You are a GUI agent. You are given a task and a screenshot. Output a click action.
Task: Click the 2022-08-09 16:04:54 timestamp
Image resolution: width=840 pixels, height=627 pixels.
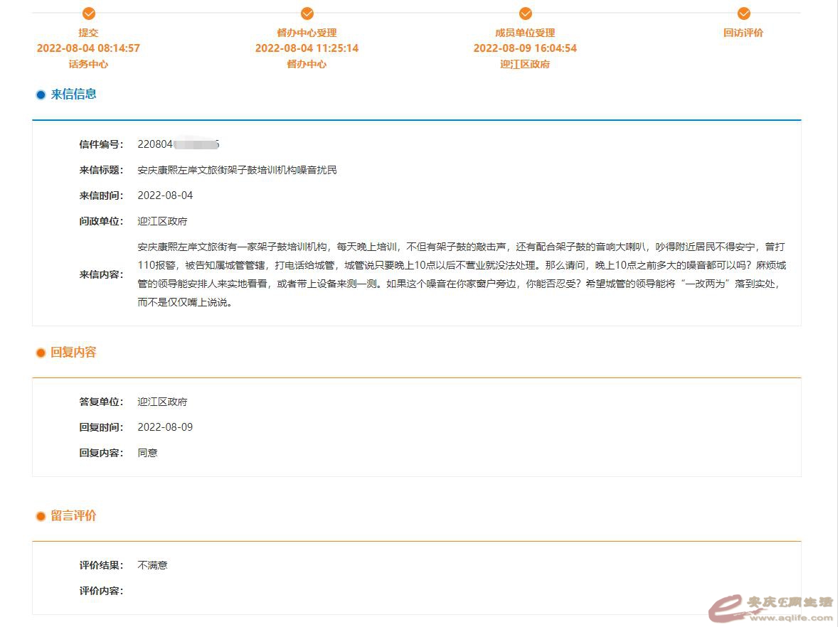tap(525, 48)
